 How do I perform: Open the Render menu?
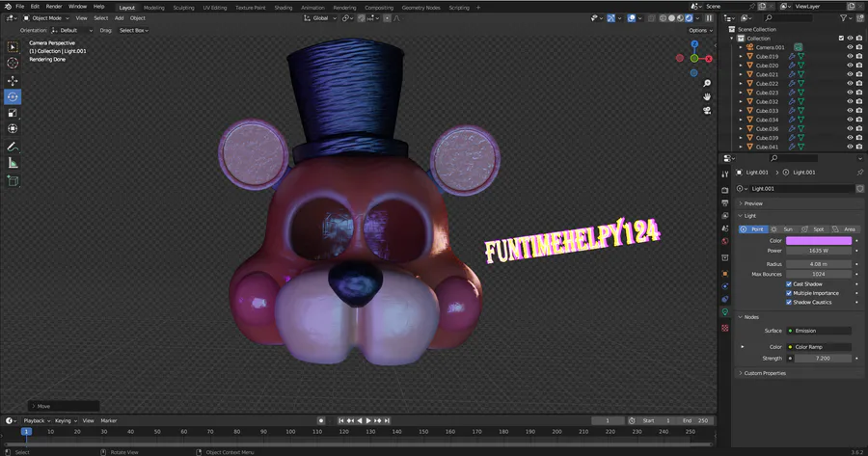[54, 7]
